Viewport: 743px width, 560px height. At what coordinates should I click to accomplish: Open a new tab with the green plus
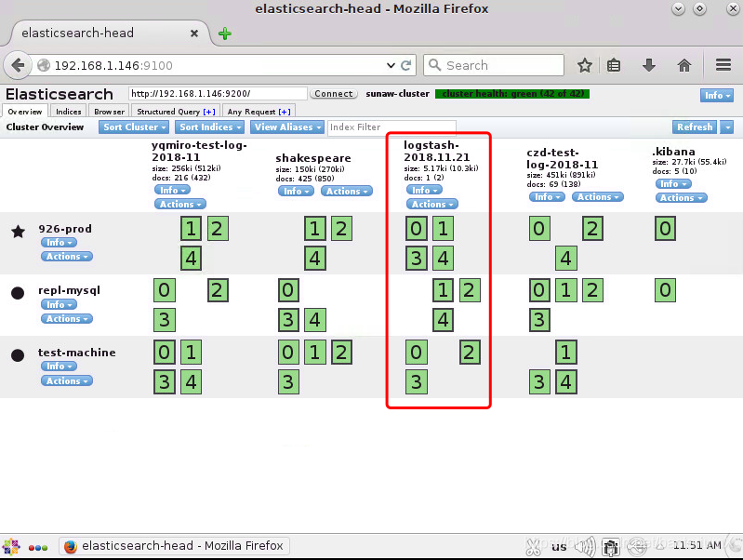point(225,33)
